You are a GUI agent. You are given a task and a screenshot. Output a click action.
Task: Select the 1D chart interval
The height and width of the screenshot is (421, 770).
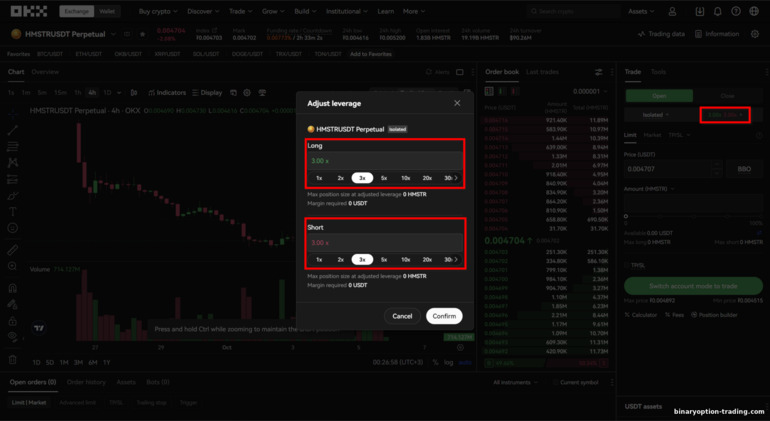109,92
